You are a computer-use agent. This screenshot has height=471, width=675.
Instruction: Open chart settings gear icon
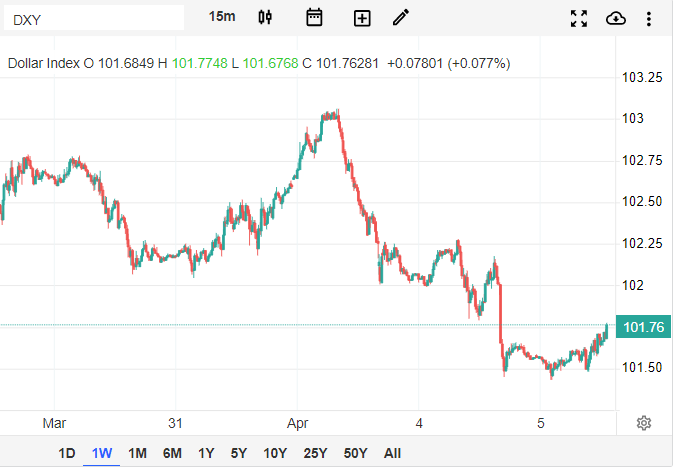[x=644, y=423]
